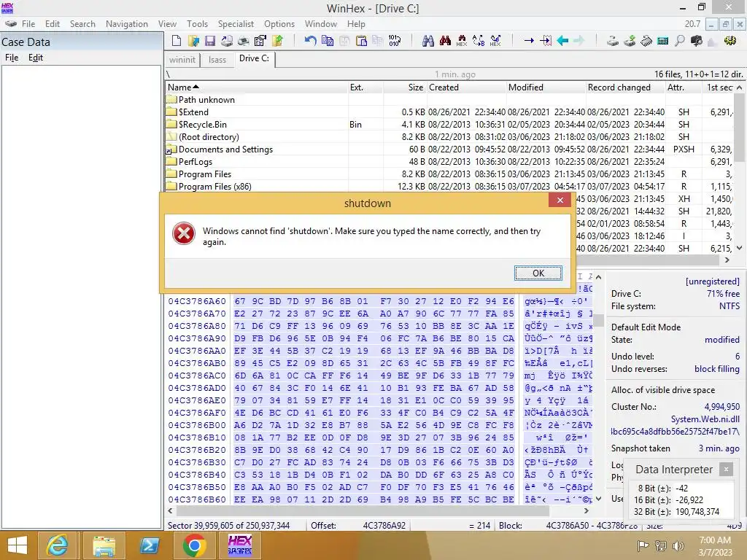Click the magnifying glass analyze icon
Screen dimensions: 747x560
coord(680,41)
